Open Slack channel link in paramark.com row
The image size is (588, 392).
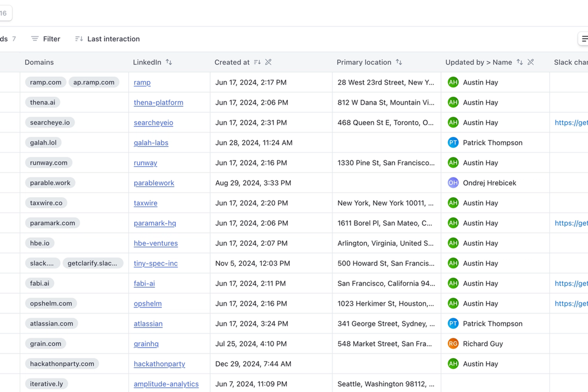[x=571, y=223]
